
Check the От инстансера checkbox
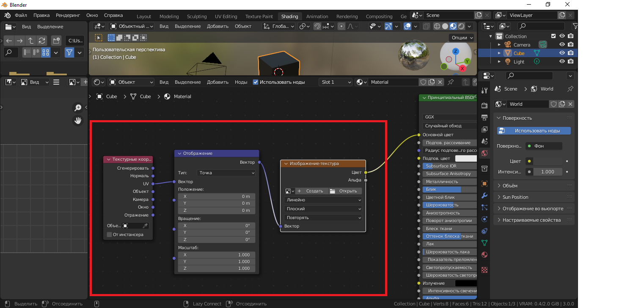point(110,234)
